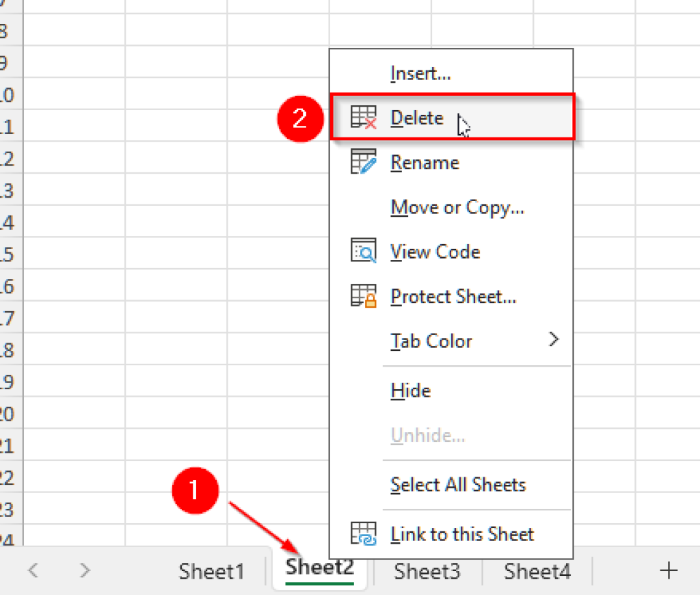Click the Rename pencil icon

(x=364, y=162)
